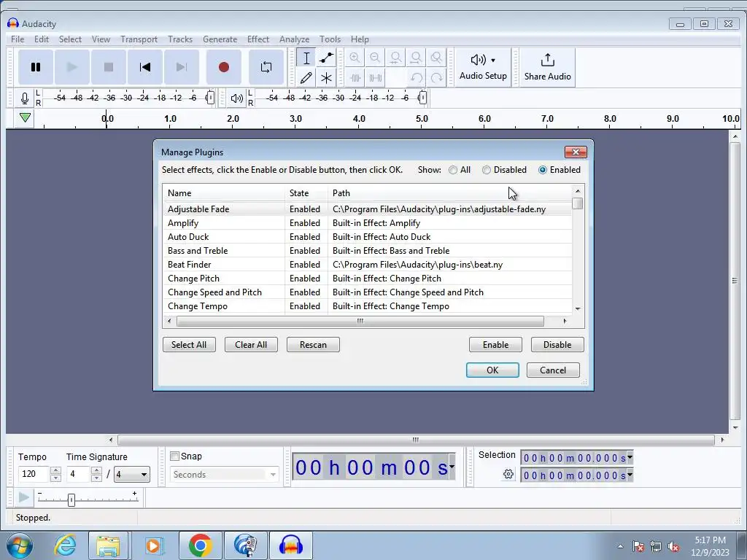The image size is (747, 560).
Task: Select the Enabled radio button
Action: click(543, 170)
